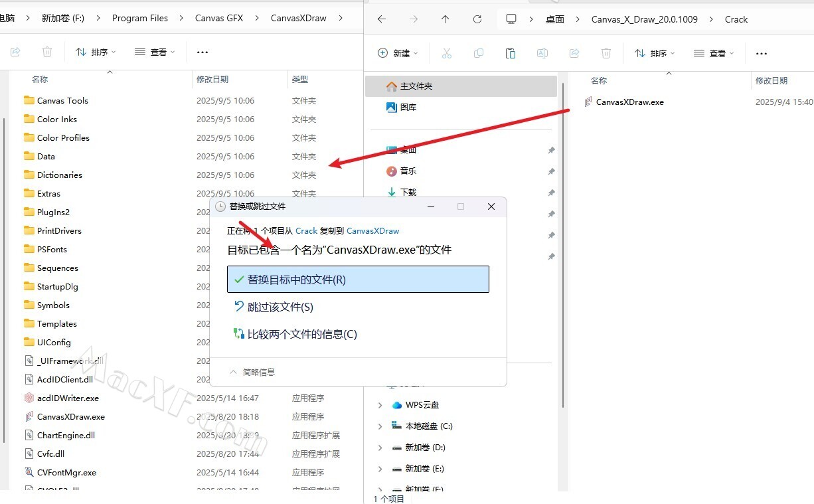Sort by 名称 column in CanvasXDraw window

pyautogui.click(x=40, y=79)
